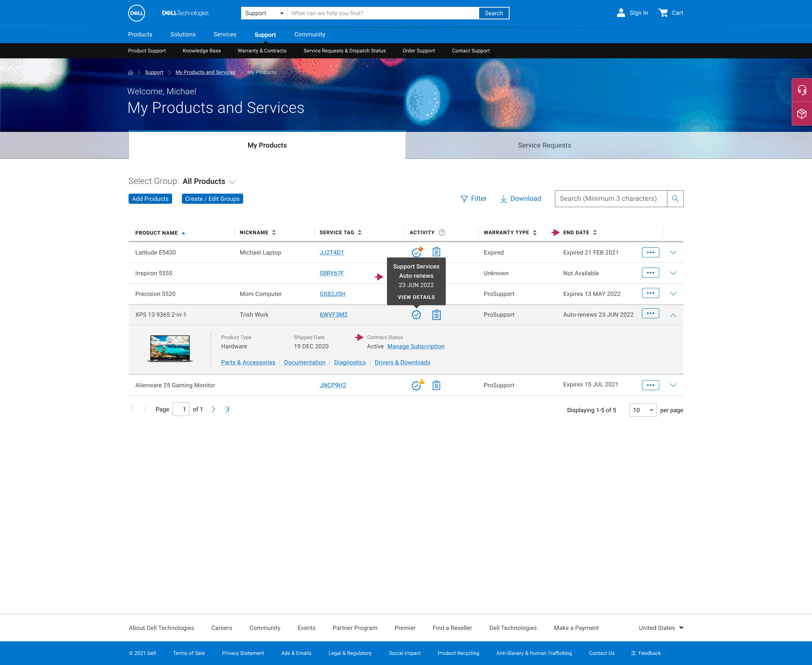Open clipboard icon for Latitude E5430
This screenshot has height=665, width=812.
click(436, 252)
